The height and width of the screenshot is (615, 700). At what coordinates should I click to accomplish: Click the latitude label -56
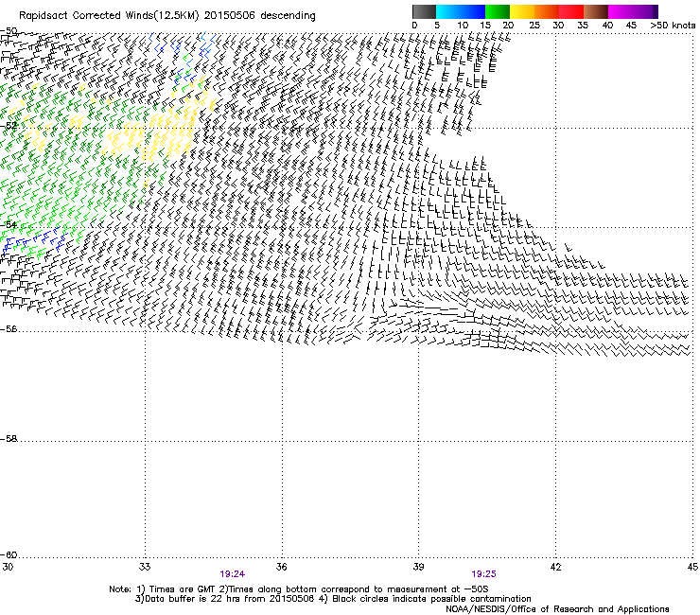[9, 328]
